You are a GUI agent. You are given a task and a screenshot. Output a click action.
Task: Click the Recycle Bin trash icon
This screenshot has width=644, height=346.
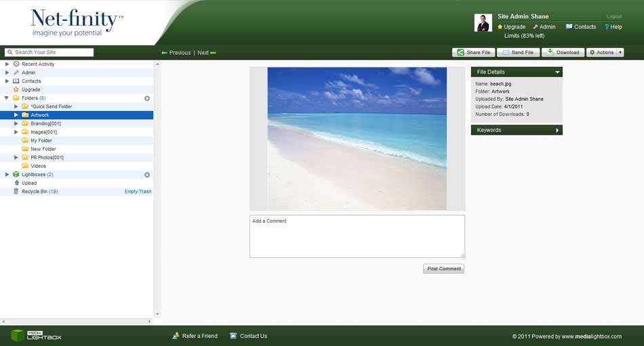pos(16,192)
